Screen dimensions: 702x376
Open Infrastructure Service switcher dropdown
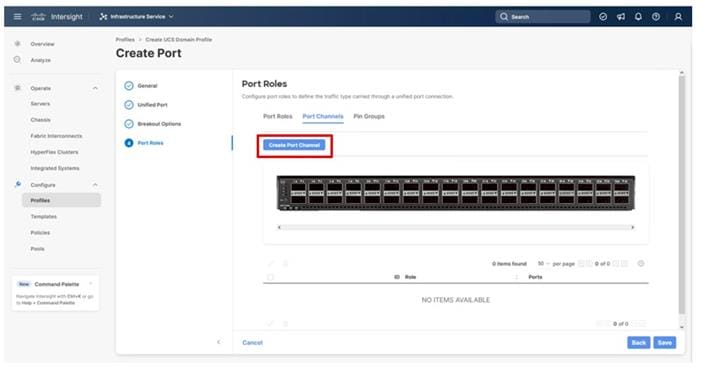[137, 17]
